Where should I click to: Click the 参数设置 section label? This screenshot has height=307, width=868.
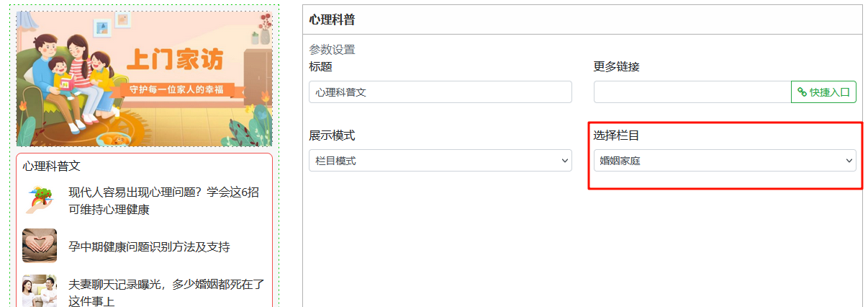click(x=332, y=50)
